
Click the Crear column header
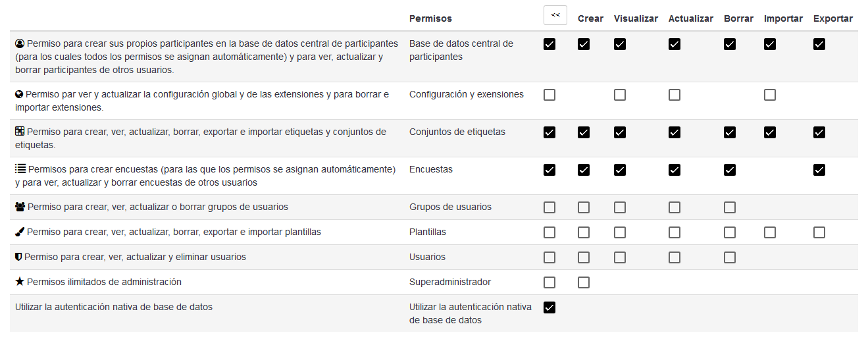coord(590,18)
